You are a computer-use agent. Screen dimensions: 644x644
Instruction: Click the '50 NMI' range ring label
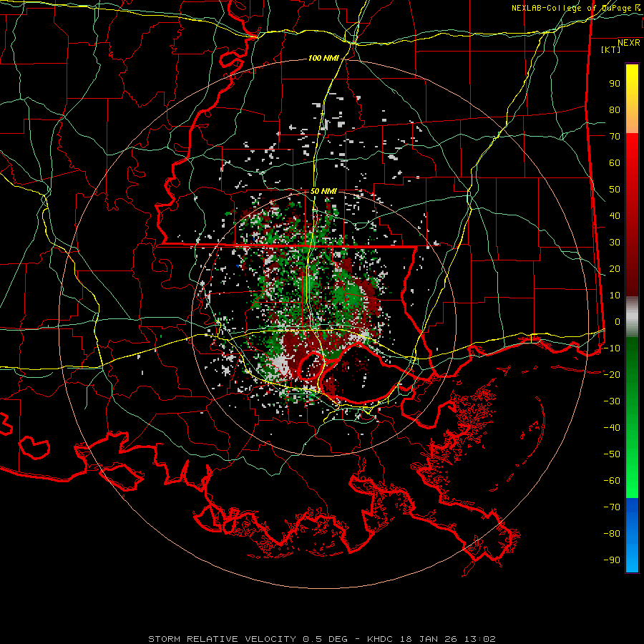pos(323,191)
